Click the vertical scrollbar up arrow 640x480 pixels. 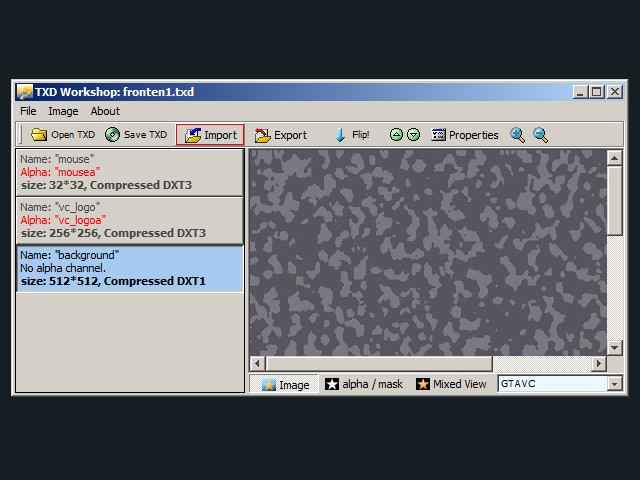(x=615, y=158)
